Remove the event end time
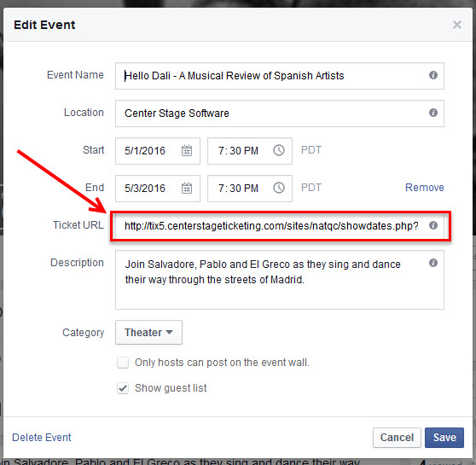476x465 pixels. click(425, 188)
